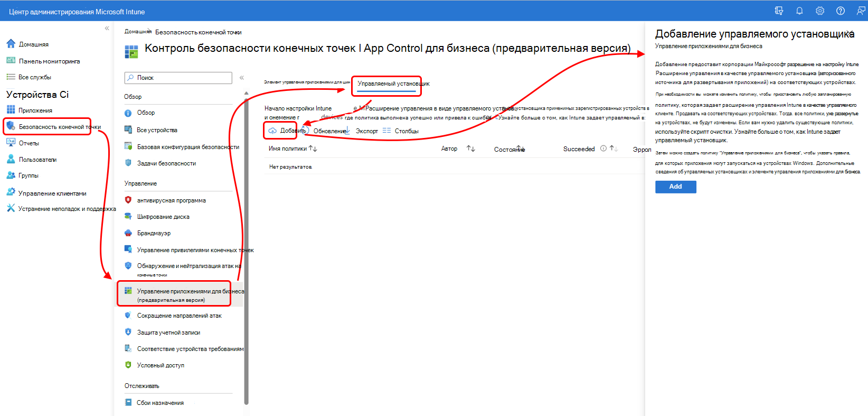Open Группы groups icon

(11, 175)
